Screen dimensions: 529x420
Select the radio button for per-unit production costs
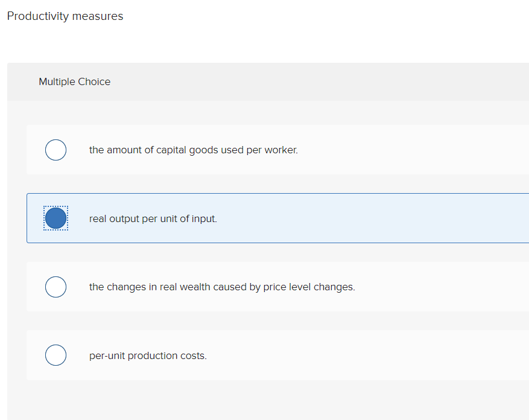click(55, 355)
